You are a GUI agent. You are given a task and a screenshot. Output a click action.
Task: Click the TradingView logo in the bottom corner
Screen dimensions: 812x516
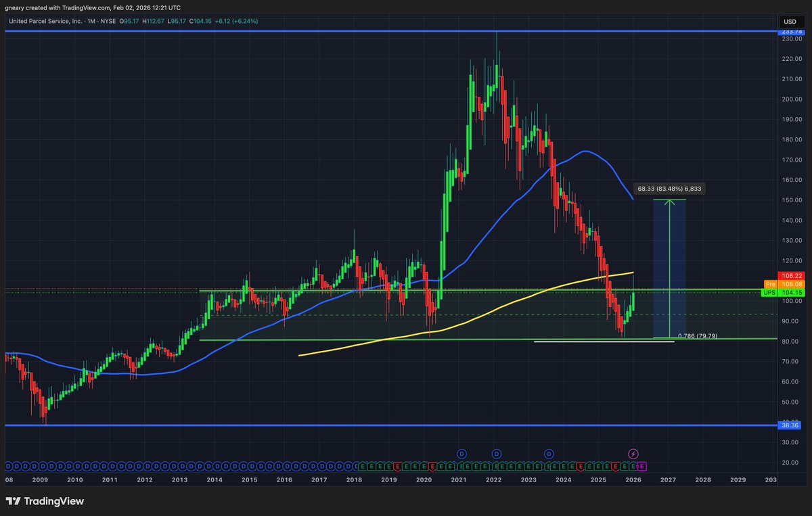[45, 502]
